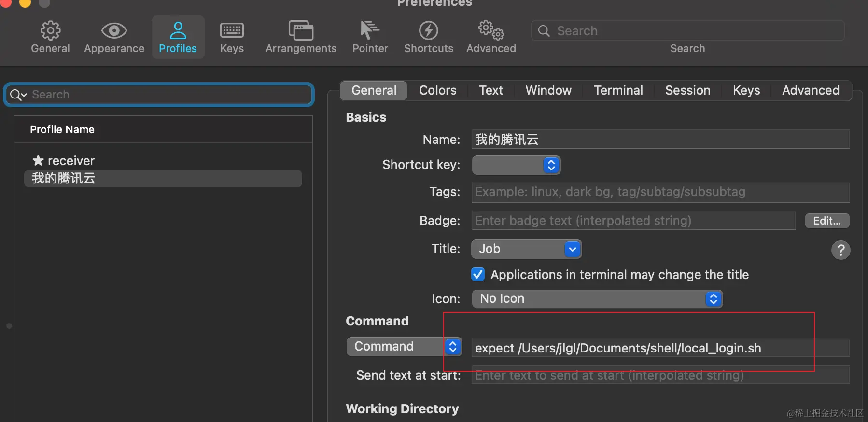Switch to the General profile tab
This screenshot has width=868, height=422.
click(x=374, y=90)
